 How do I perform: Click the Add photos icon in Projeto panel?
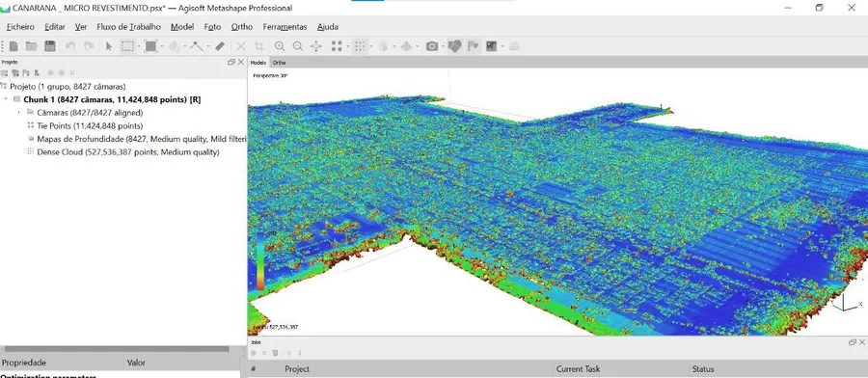(x=15, y=72)
